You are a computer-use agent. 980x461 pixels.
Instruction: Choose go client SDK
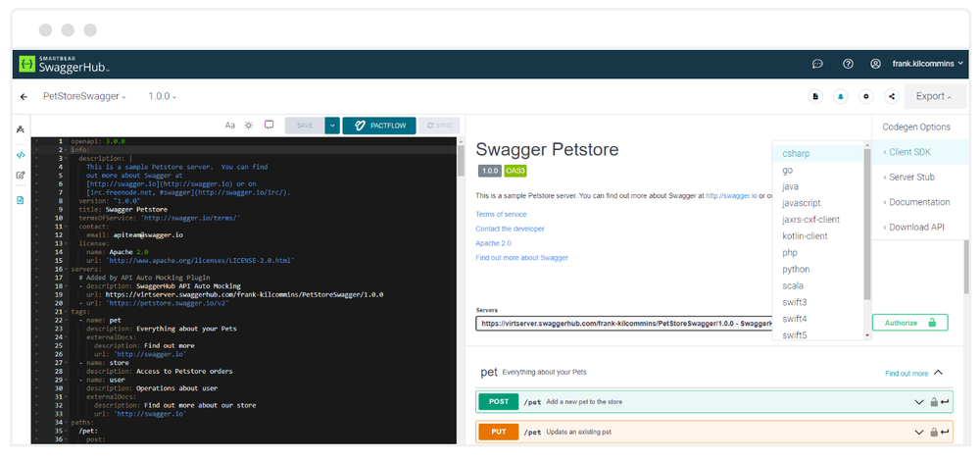click(817, 170)
